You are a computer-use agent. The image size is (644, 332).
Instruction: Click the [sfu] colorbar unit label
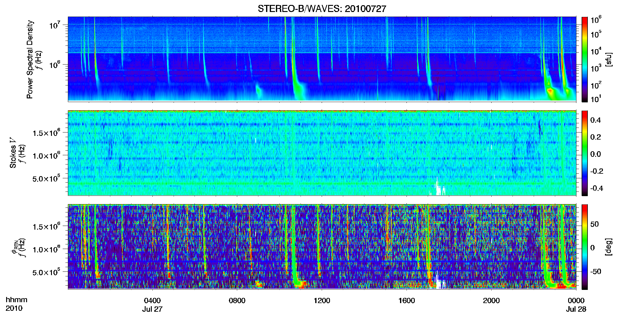(x=609, y=59)
